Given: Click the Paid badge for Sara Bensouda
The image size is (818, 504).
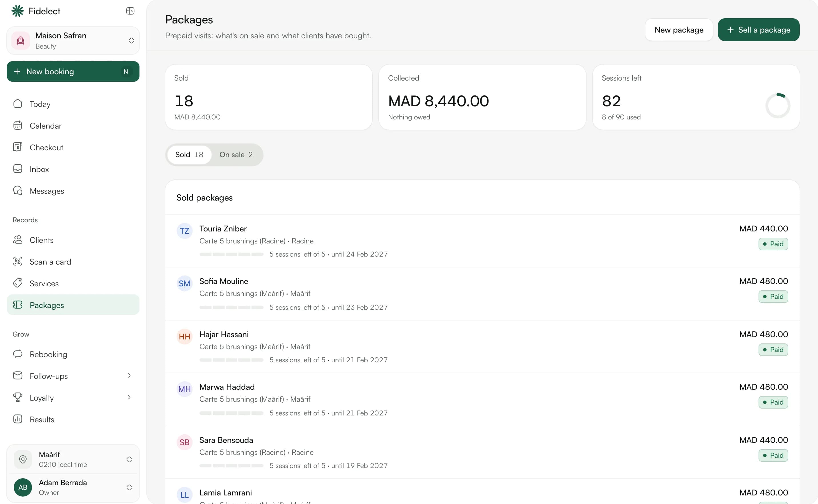Looking at the screenshot, I should click(773, 455).
